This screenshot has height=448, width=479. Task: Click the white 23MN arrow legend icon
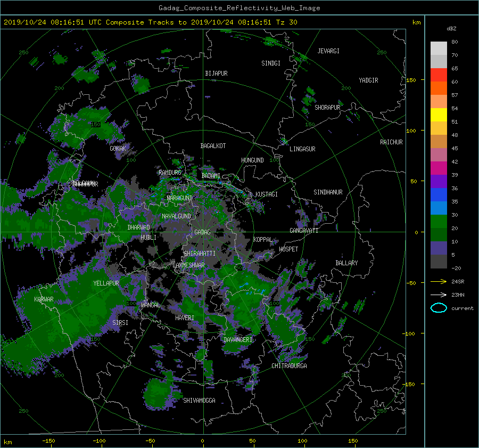[x=439, y=295]
